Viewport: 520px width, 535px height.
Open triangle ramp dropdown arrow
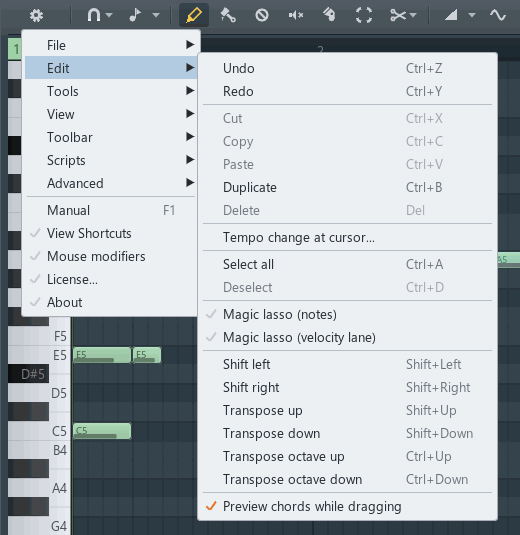point(472,15)
